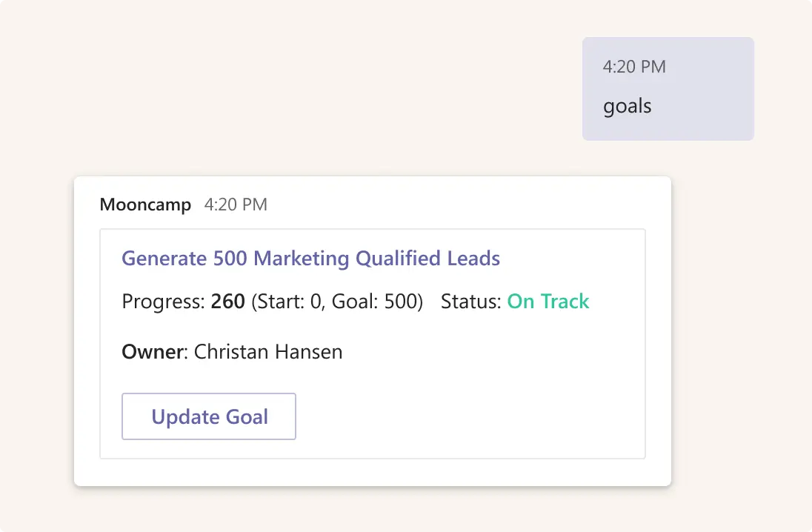Click the bold Owner label

[151, 351]
